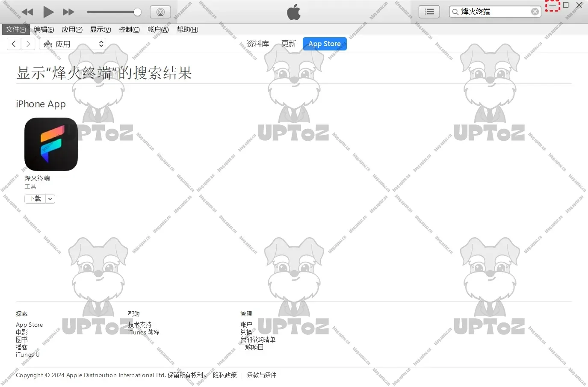
Task: Open the 显示(V) menu
Action: click(100, 30)
